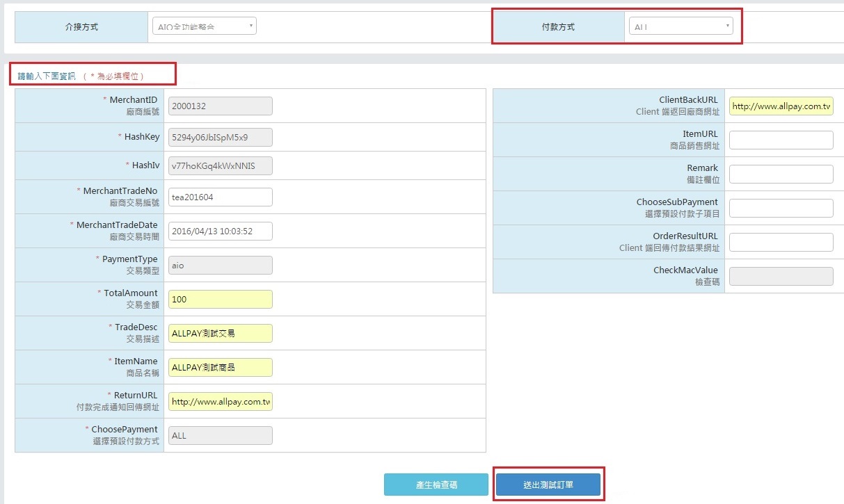
Task: Edit the MerchantTradeNo field
Action: coord(220,197)
